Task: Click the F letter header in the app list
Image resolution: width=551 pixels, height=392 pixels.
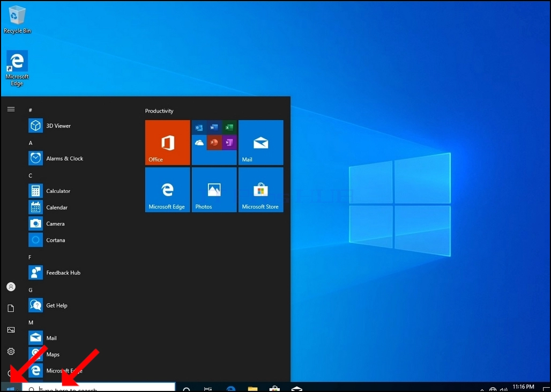Action: pyautogui.click(x=30, y=257)
